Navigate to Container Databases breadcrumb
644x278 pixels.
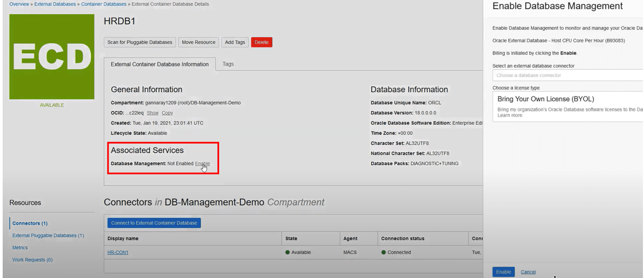tap(104, 4)
